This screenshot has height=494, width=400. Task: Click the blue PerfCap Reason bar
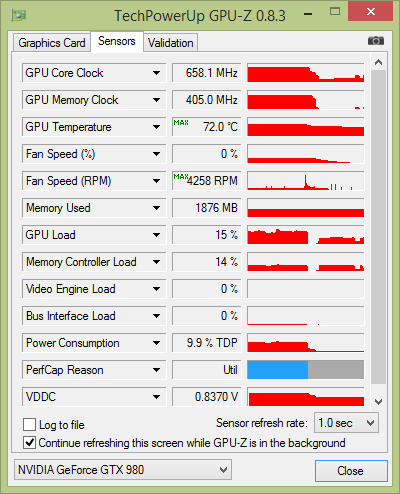[278, 369]
